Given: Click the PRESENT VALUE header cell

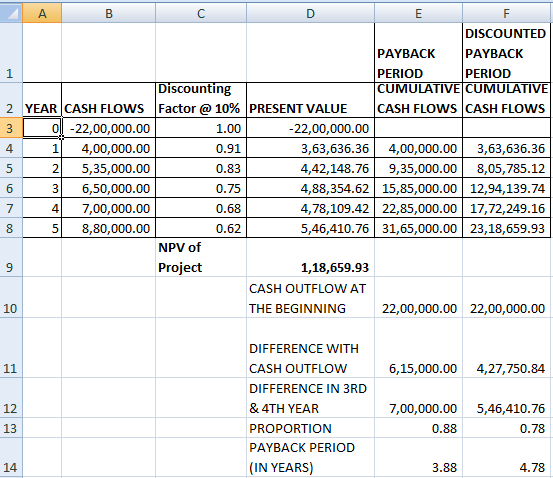Looking at the screenshot, I should (310, 100).
